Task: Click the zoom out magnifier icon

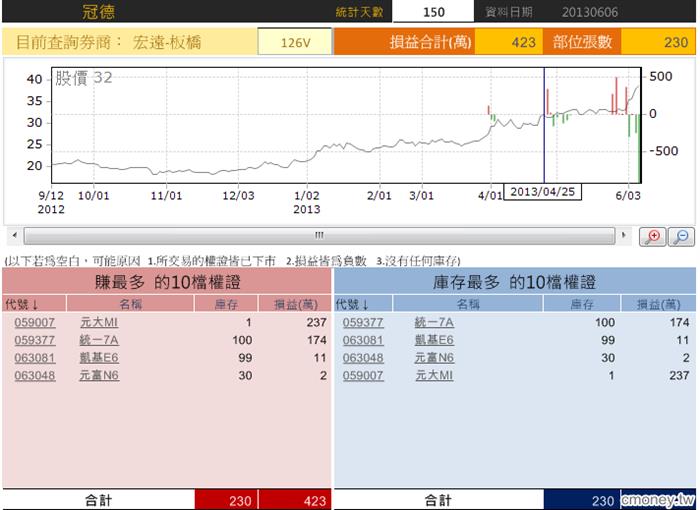Action: point(681,237)
